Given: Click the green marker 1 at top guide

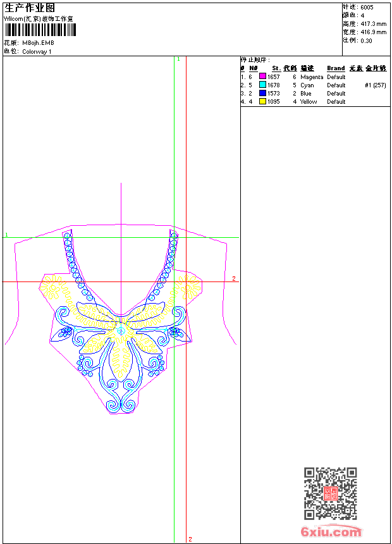Looking at the screenshot, I should [178, 59].
